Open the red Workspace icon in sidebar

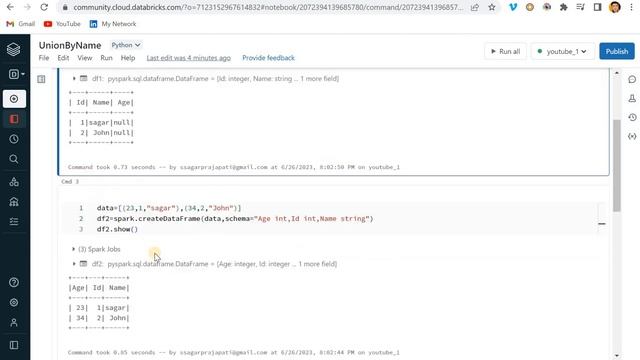click(x=14, y=119)
